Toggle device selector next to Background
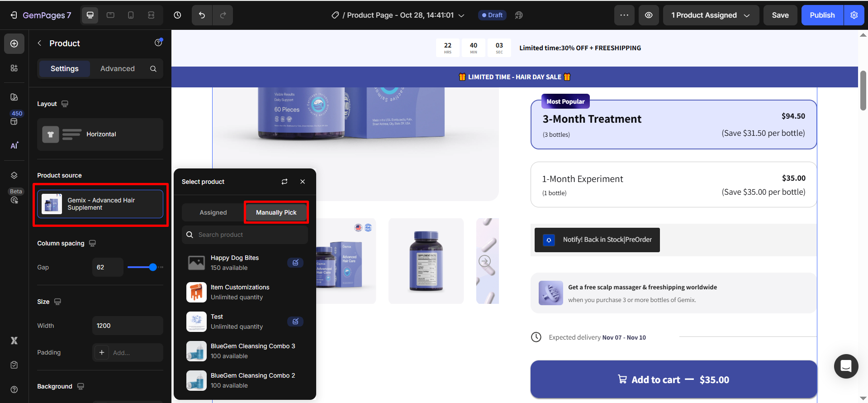Screen dimensions: 868x403 (x=81, y=386)
